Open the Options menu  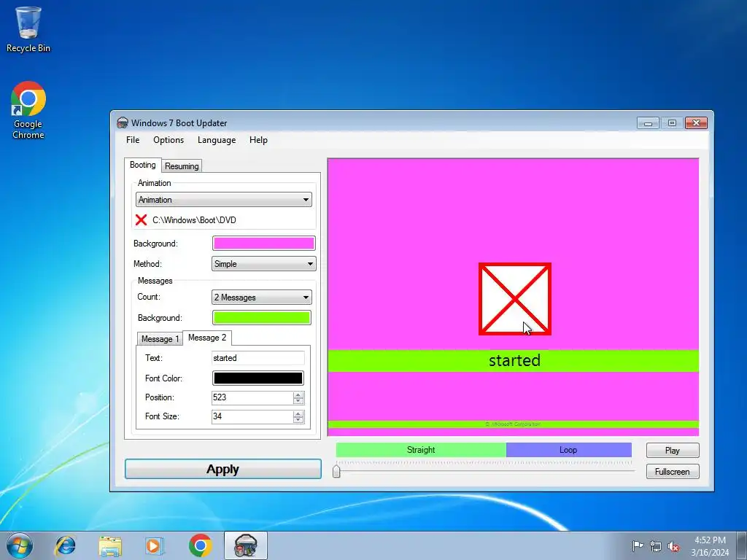pyautogui.click(x=169, y=140)
